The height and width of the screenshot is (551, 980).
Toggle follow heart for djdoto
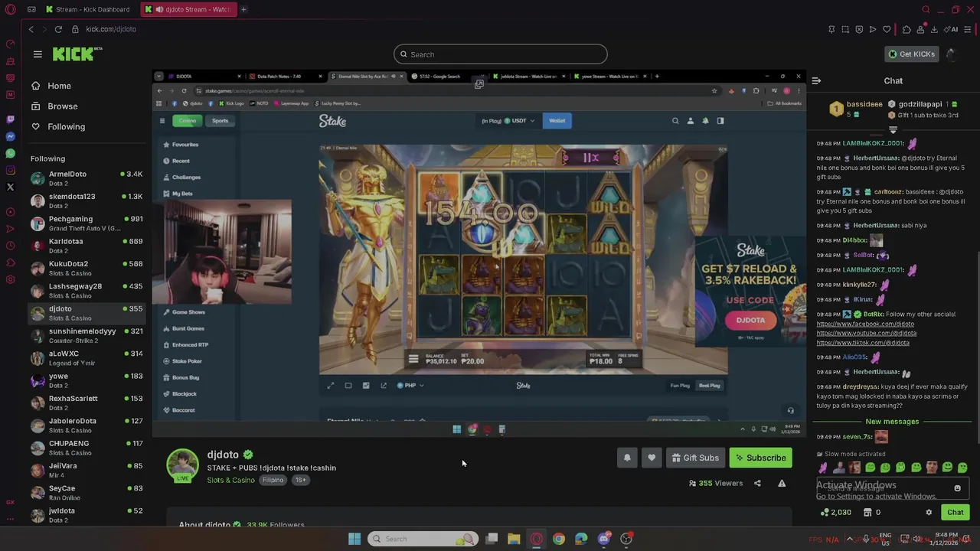click(652, 458)
